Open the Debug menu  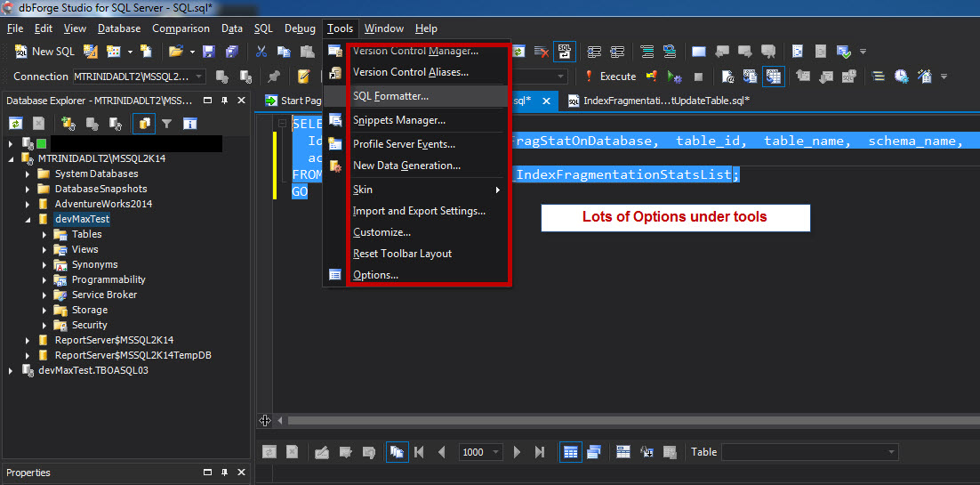pos(300,28)
